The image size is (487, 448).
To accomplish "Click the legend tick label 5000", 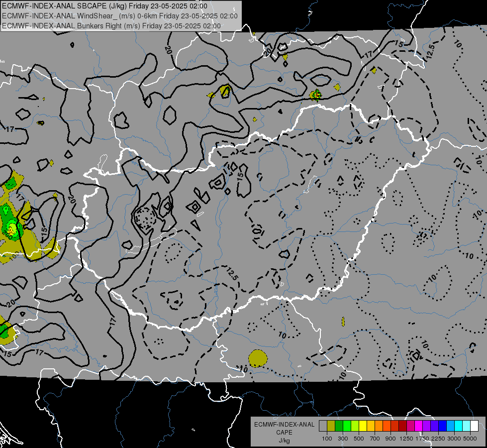I will (x=470, y=439).
